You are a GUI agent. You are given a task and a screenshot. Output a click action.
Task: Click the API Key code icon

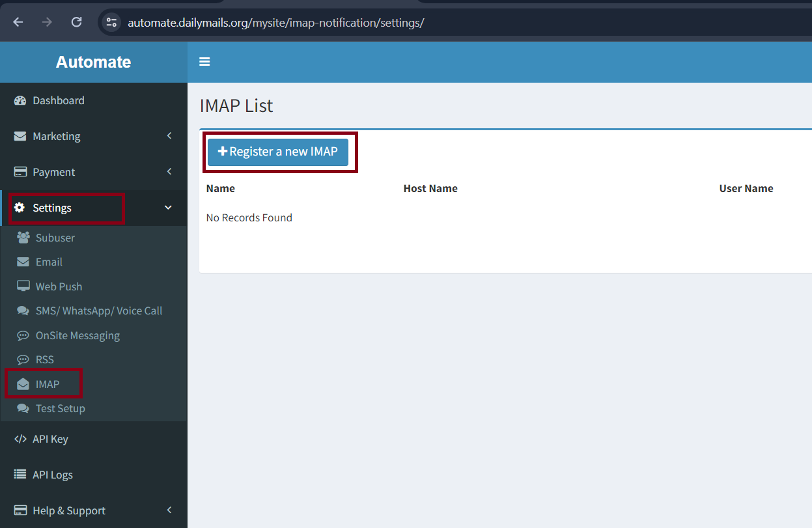coord(20,439)
